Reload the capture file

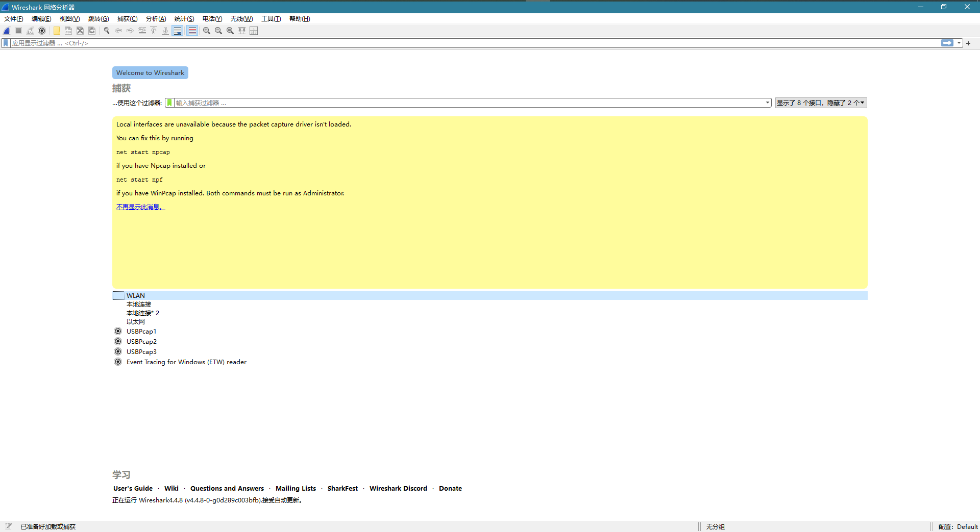click(x=92, y=31)
